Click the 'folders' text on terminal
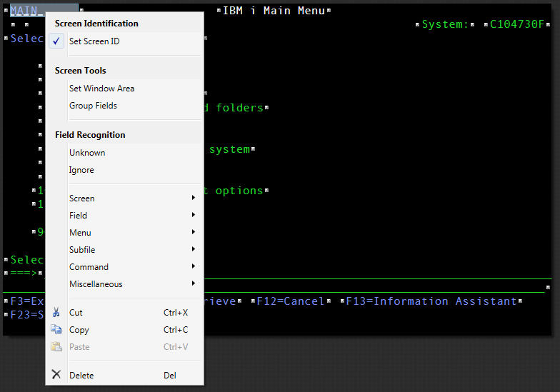Image resolution: width=560 pixels, height=392 pixels. (240, 108)
